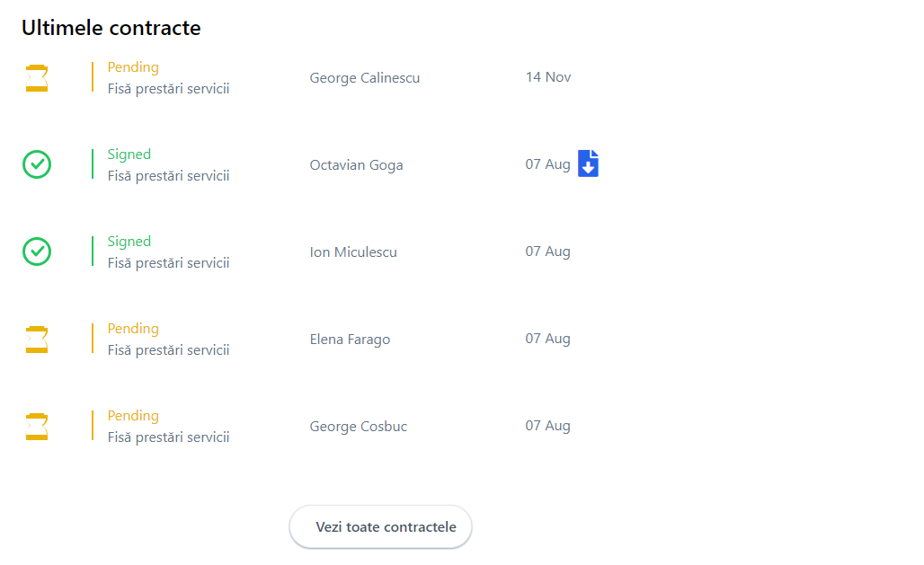The image size is (924, 565).
Task: Click the 14 Nov contract date
Action: coord(548,77)
